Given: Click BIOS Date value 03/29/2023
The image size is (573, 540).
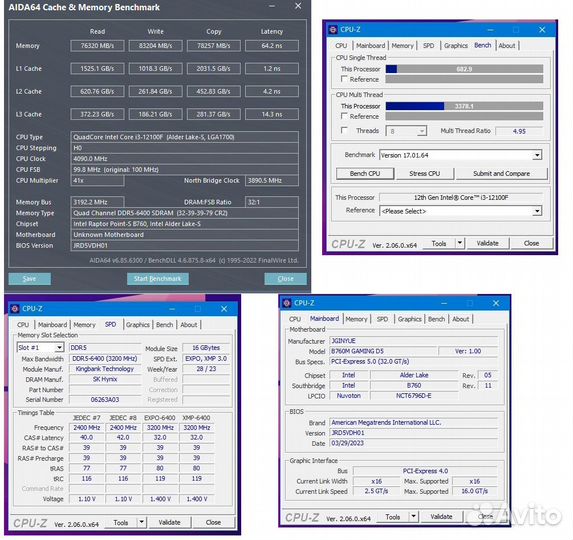Looking at the screenshot, I should point(413,443).
